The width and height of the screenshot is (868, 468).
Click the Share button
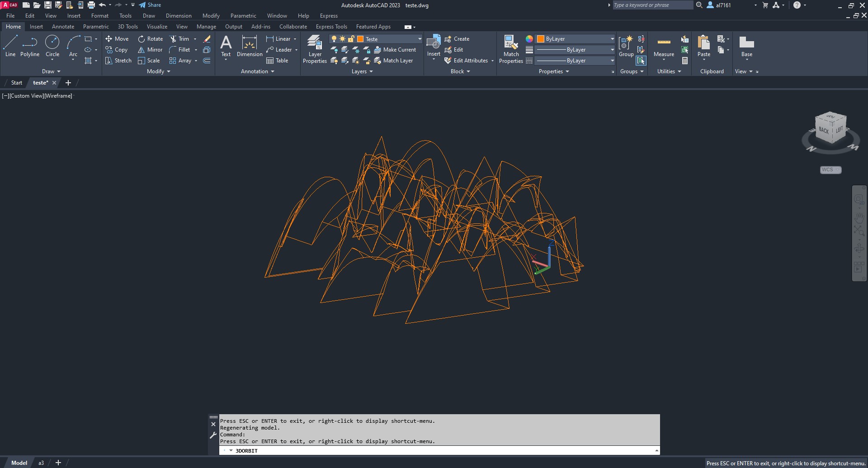[150, 5]
